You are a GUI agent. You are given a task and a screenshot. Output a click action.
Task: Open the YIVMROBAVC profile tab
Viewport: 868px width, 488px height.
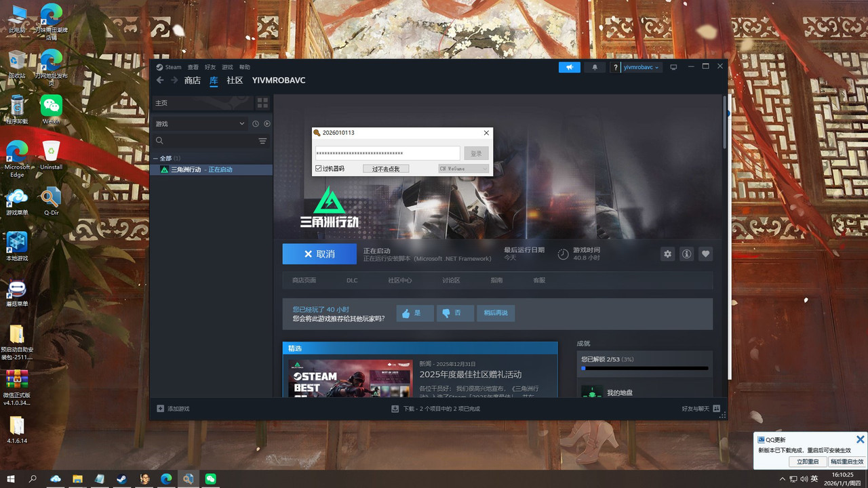tap(279, 80)
